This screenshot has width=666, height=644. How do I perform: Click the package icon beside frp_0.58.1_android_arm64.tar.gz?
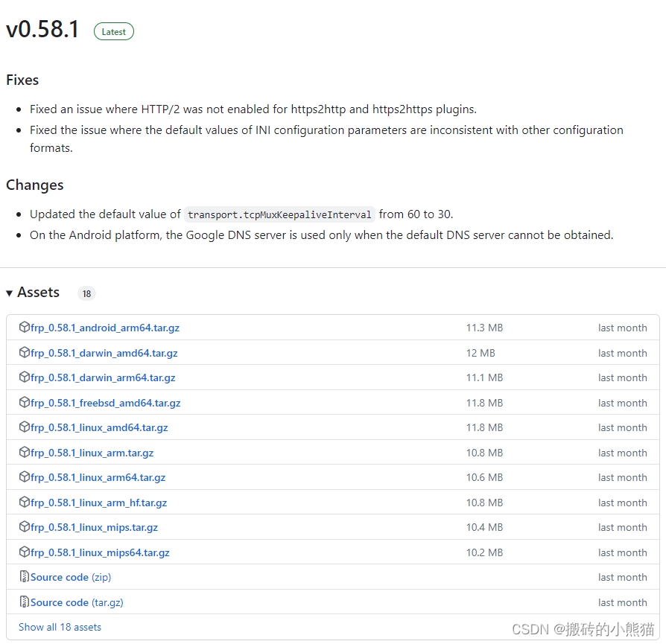(24, 328)
